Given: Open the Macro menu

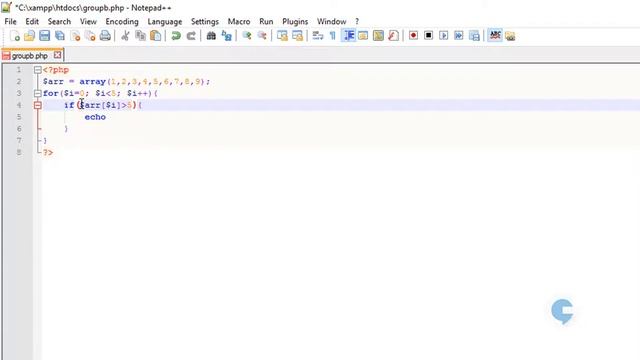Looking at the screenshot, I should coord(239,22).
